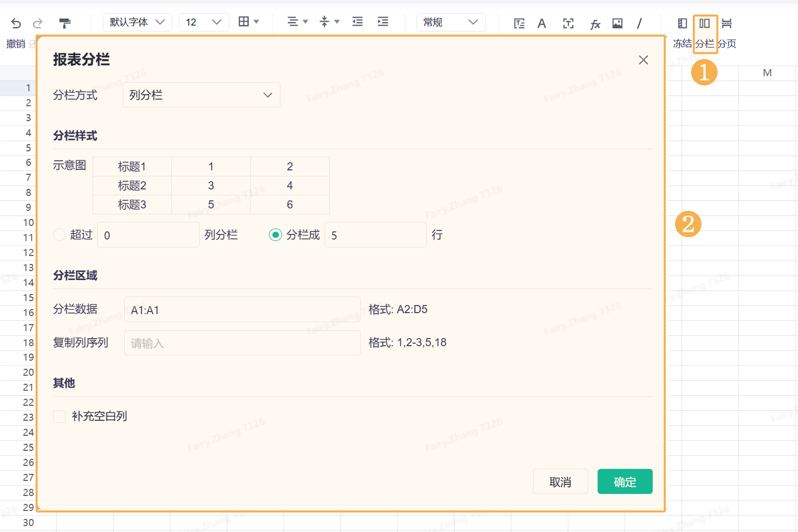Screen dimensions: 798x532
Task: Click the 超过 columns input with 0
Action: tap(148, 235)
